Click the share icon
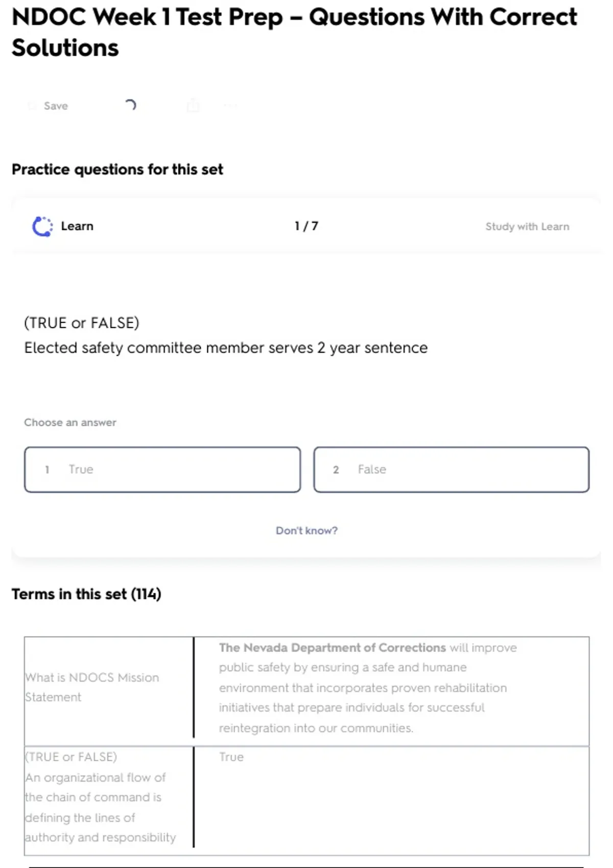 point(193,106)
